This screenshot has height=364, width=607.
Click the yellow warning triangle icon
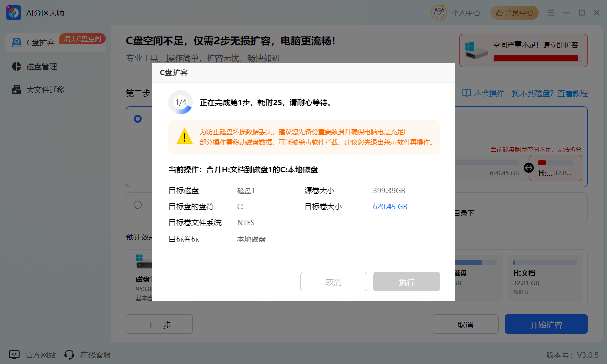[184, 136]
